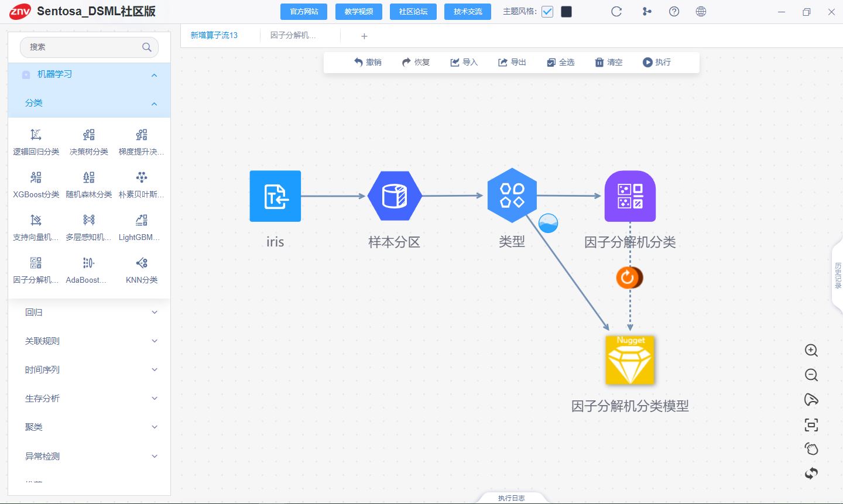Click the orange refresh icon on dashed link
843x504 pixels.
pyautogui.click(x=629, y=277)
